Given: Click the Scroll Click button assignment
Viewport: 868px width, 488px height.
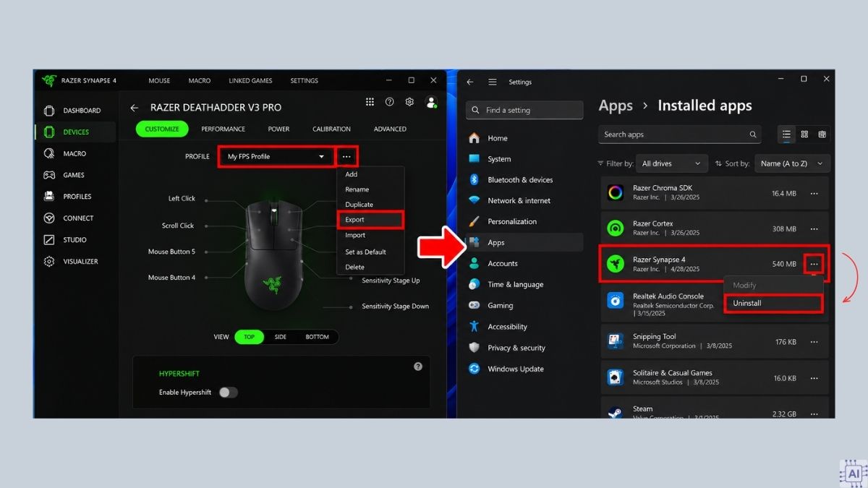Looking at the screenshot, I should pos(178,226).
